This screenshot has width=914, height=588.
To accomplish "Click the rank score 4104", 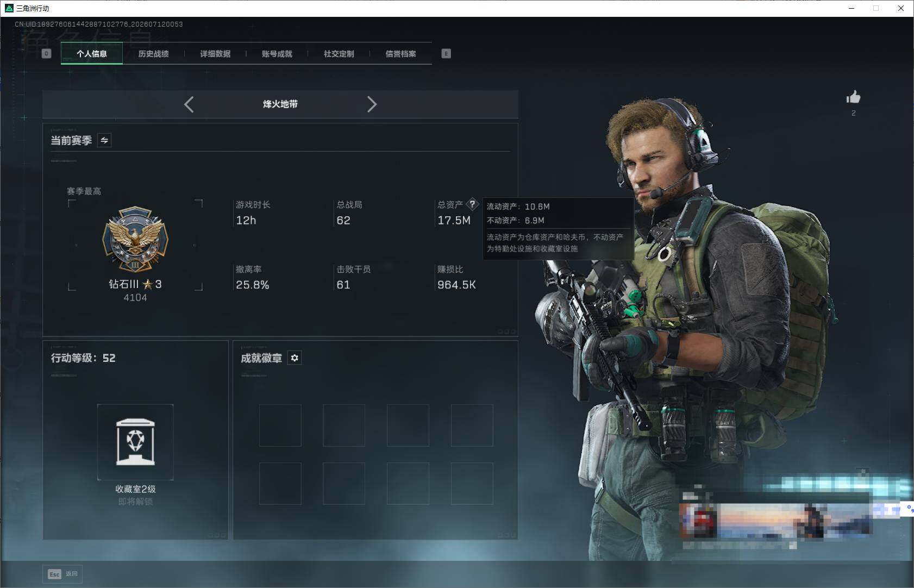I will (x=135, y=298).
